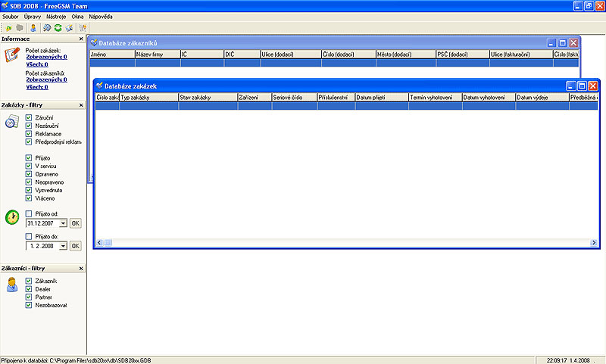Click the blue search wrench toolbar icon
Screen dimensions: 606x364
click(x=47, y=28)
